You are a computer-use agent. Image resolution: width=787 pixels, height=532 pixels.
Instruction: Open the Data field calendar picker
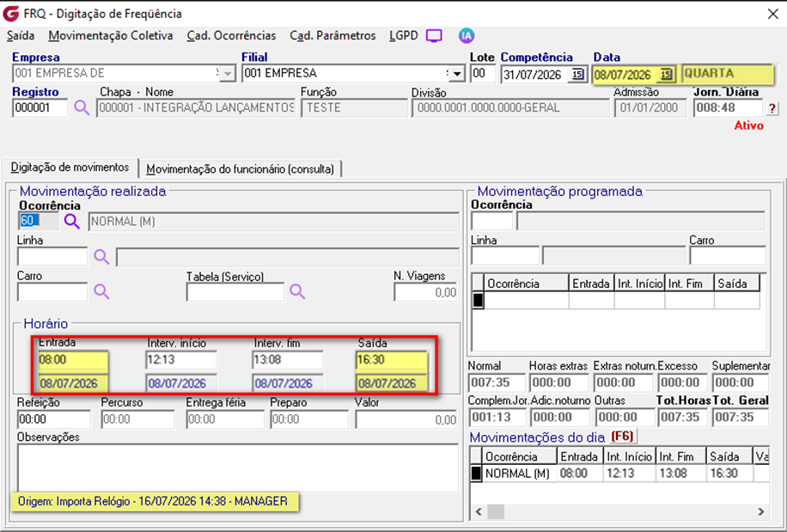tap(666, 74)
